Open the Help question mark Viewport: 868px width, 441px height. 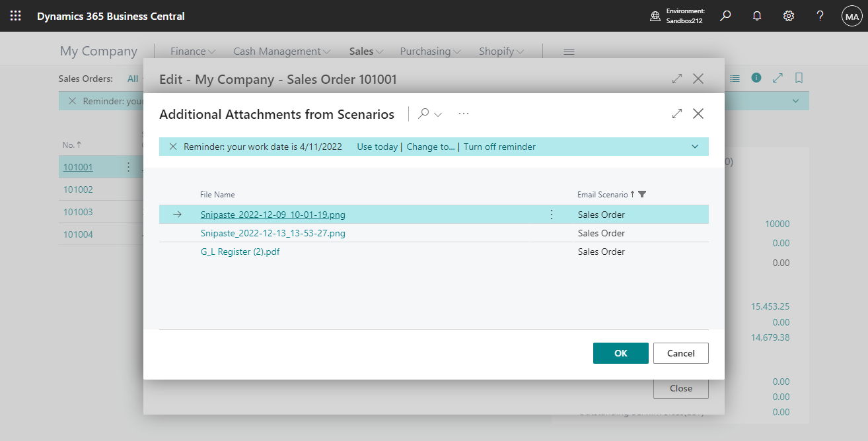click(x=820, y=15)
